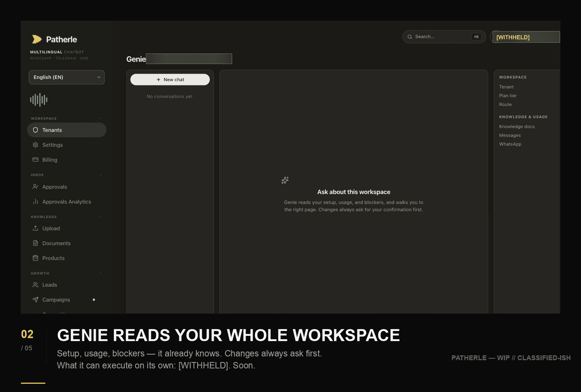The width and height of the screenshot is (581, 392).
Task: Click the Patherle arrow logo icon
Action: click(x=37, y=39)
